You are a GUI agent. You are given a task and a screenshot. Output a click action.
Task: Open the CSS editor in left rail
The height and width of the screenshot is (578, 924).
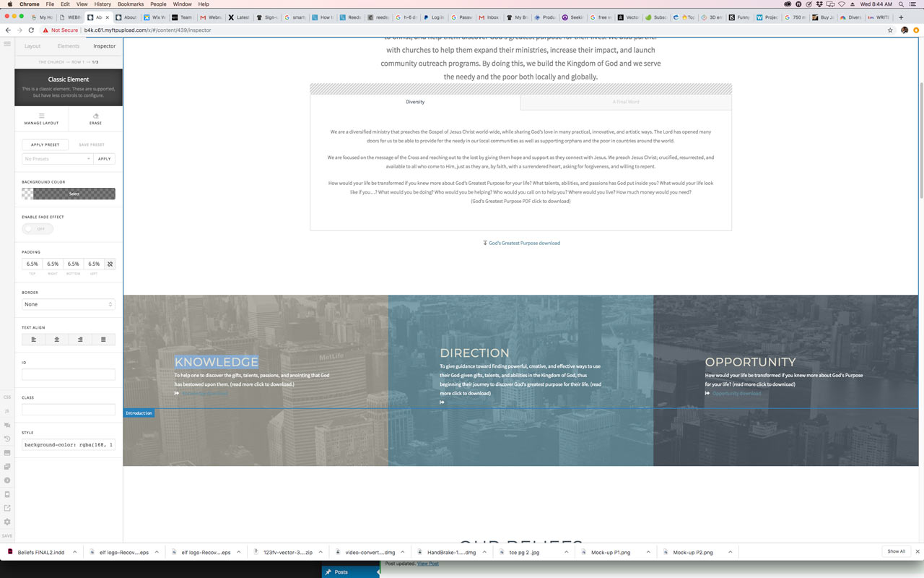point(7,397)
